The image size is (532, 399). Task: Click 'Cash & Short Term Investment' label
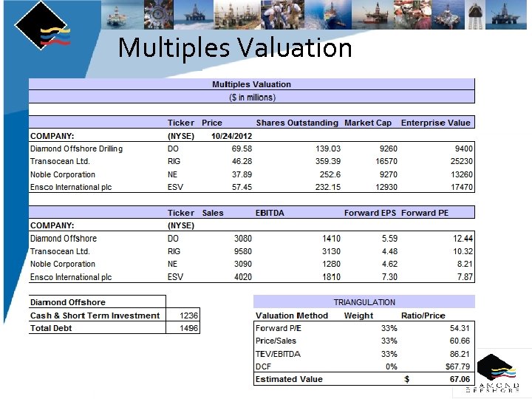[x=95, y=316]
